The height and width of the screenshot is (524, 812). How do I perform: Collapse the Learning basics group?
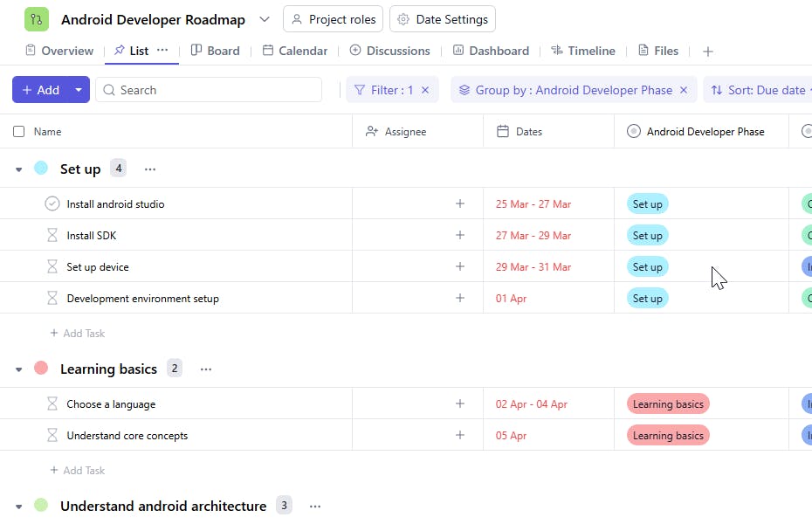(18, 369)
